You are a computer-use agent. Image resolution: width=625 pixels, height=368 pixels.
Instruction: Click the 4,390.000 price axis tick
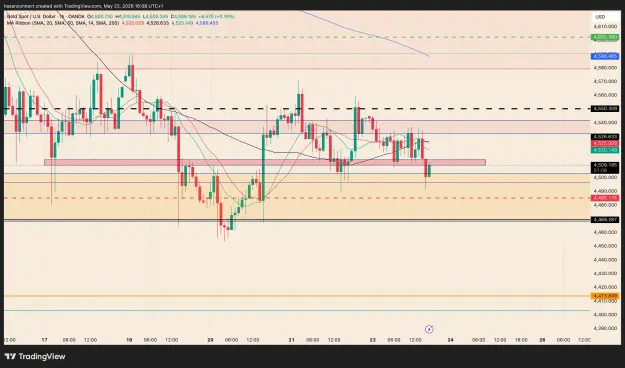tap(605, 329)
